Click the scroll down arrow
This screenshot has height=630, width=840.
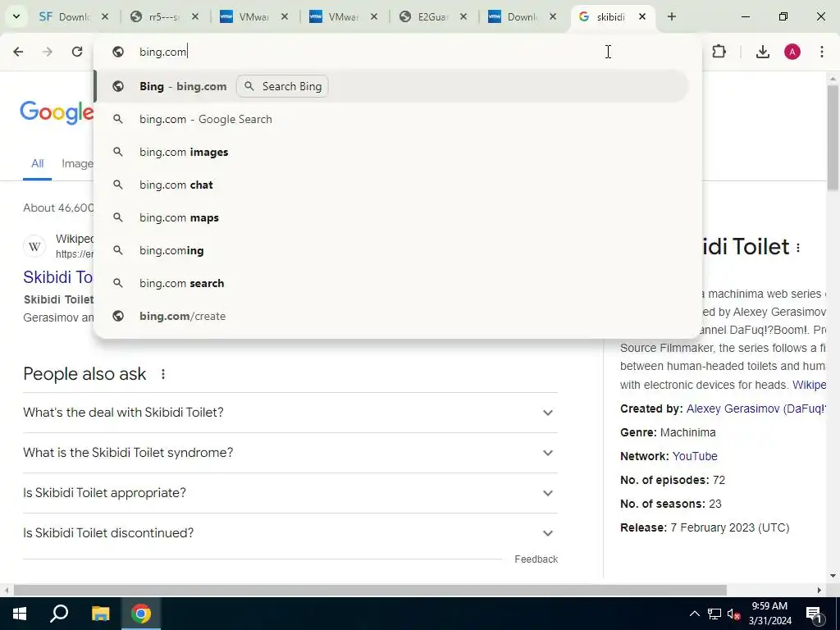tap(833, 576)
